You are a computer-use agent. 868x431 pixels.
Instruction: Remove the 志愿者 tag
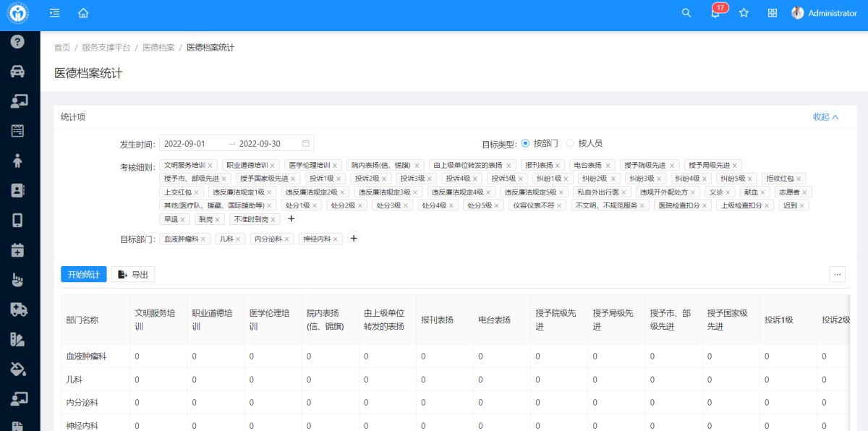(x=804, y=192)
